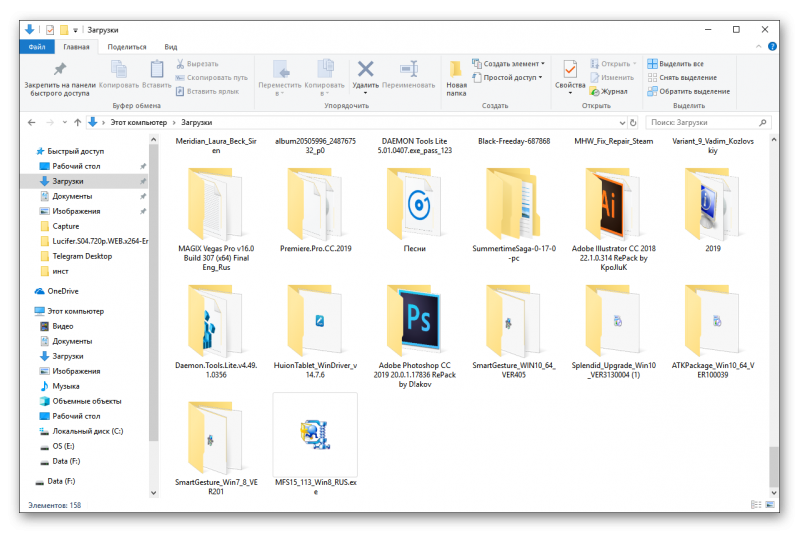Click Снять выделение
Screen dimensions: 800x533
(x=682, y=78)
